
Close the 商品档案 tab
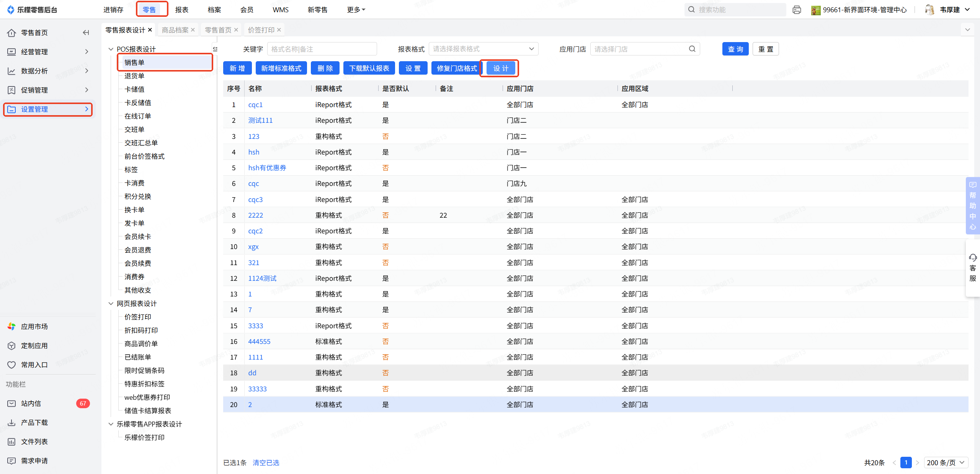click(193, 30)
